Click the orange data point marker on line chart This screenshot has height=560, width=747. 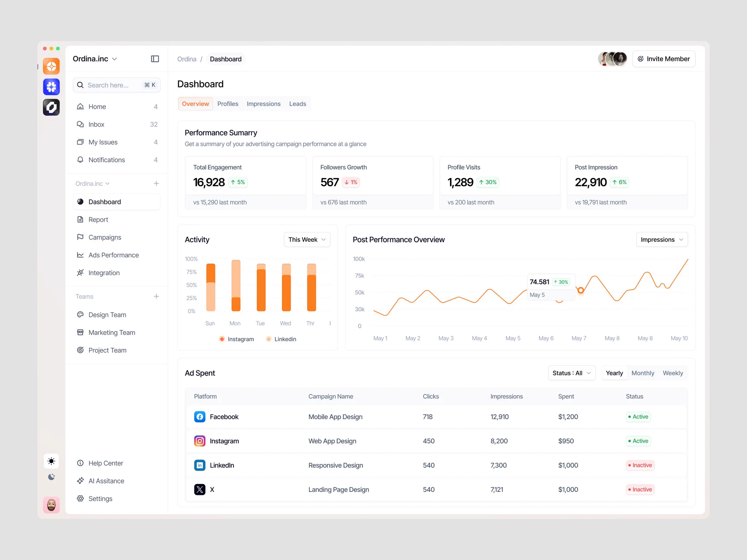tap(581, 290)
